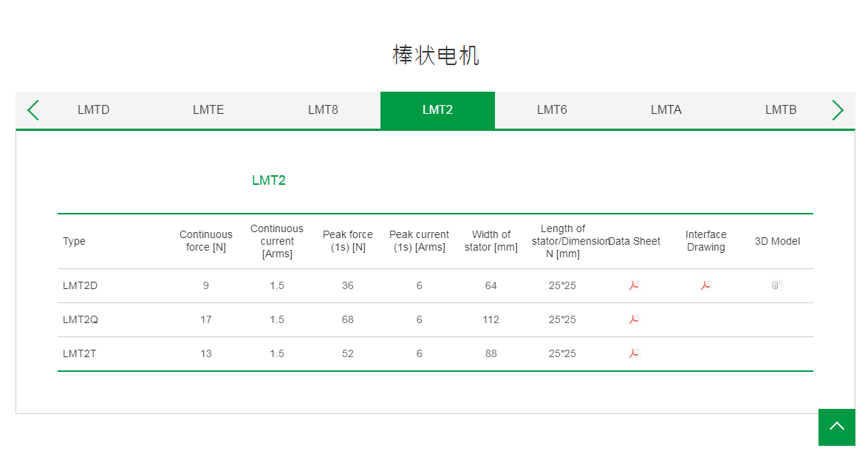Open the LMT2T data sheet PDF
The width and height of the screenshot is (868, 451).
(633, 353)
